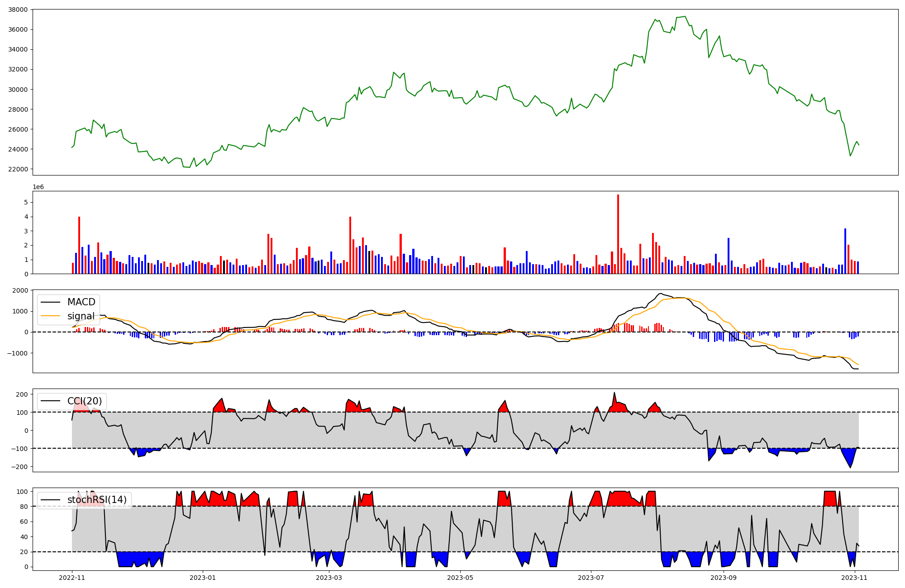Click the 2023-01 x-axis date label
905x588 pixels.
pos(202,578)
